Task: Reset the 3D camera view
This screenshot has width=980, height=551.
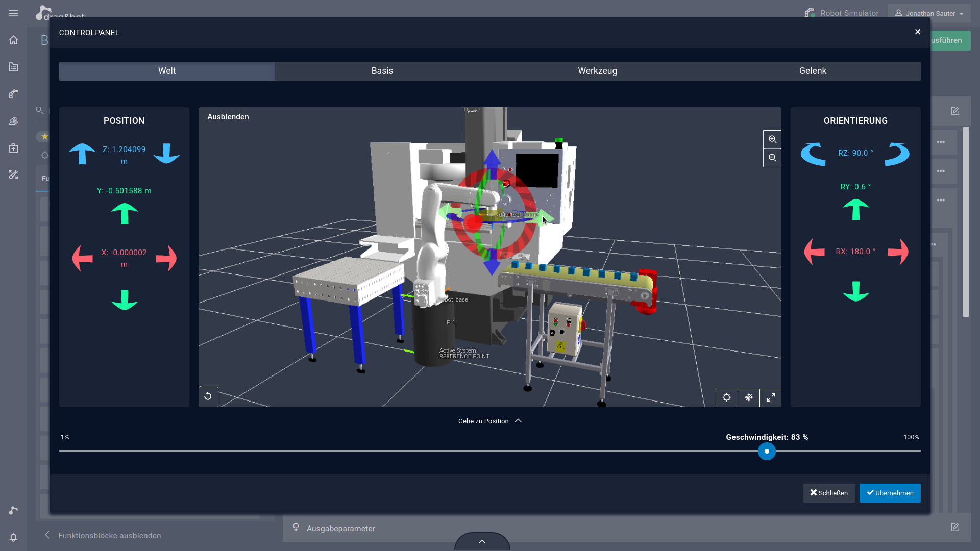Action: [208, 396]
